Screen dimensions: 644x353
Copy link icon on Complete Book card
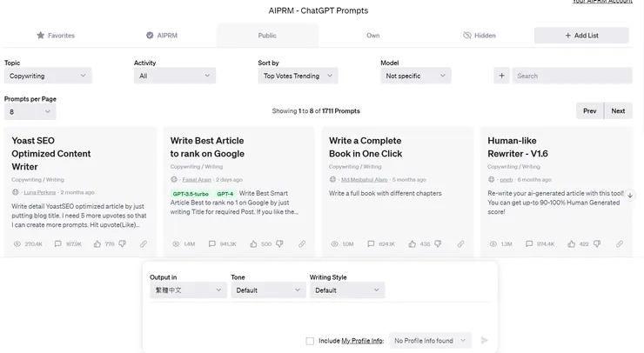[x=461, y=243]
